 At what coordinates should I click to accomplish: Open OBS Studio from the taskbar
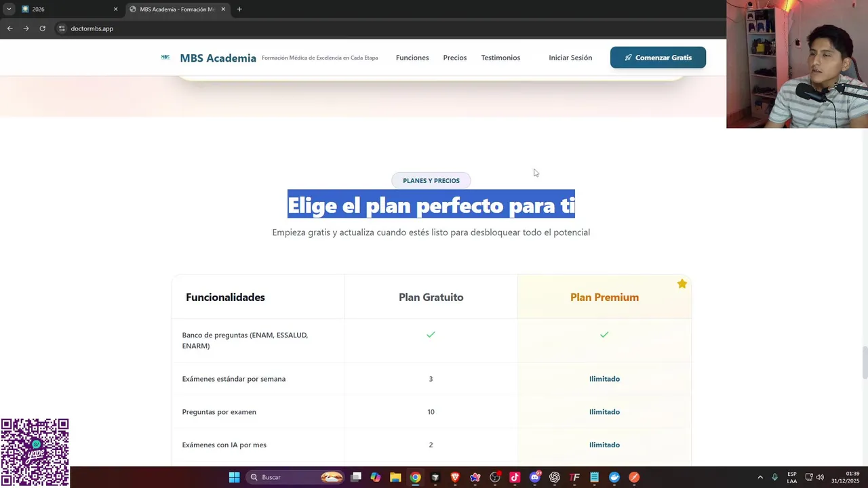click(x=495, y=477)
